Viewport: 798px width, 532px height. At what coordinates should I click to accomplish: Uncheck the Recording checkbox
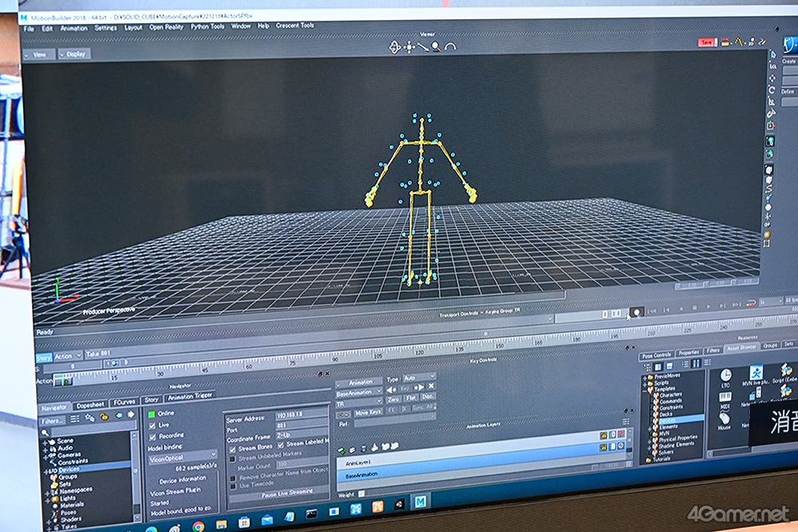click(x=152, y=437)
